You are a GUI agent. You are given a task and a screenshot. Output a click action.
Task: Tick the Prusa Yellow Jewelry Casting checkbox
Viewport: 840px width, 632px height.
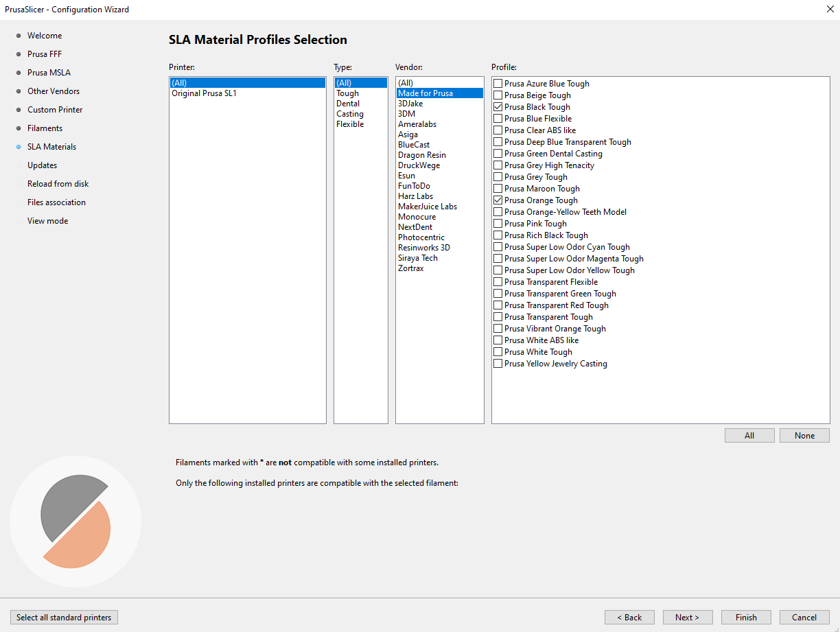click(498, 364)
